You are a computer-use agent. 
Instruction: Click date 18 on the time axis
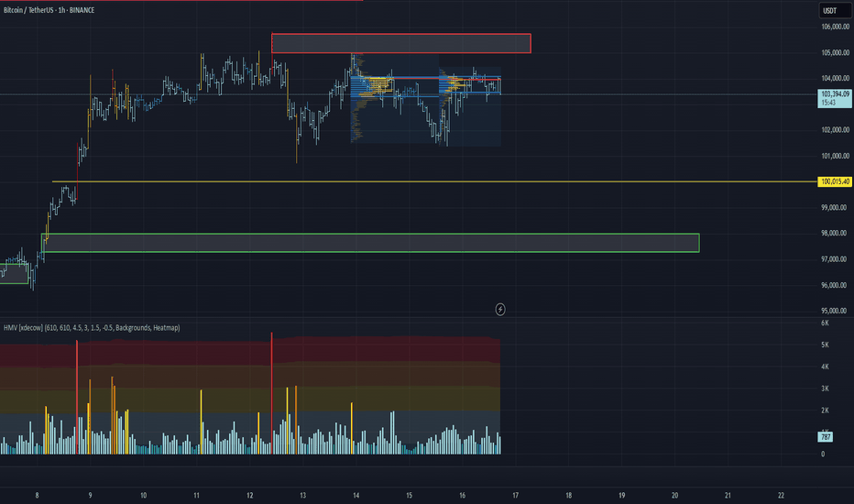click(569, 495)
